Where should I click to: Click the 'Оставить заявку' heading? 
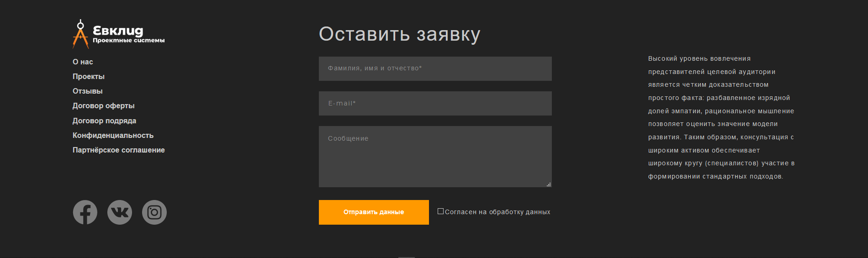coord(400,34)
